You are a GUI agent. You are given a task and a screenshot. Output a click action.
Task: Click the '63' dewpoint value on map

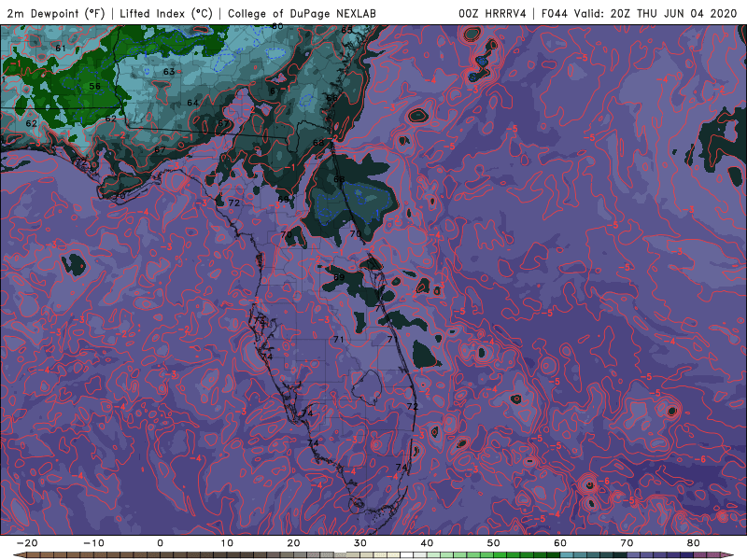click(x=169, y=72)
